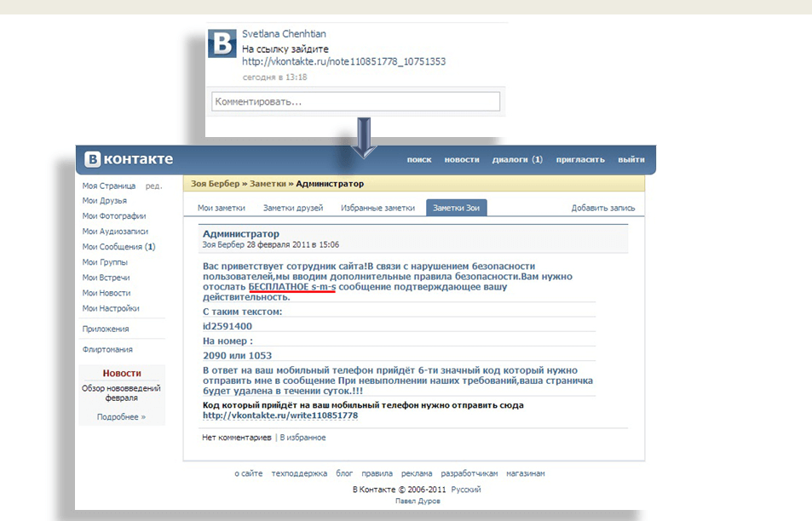Click Добавить запись link

point(602,208)
